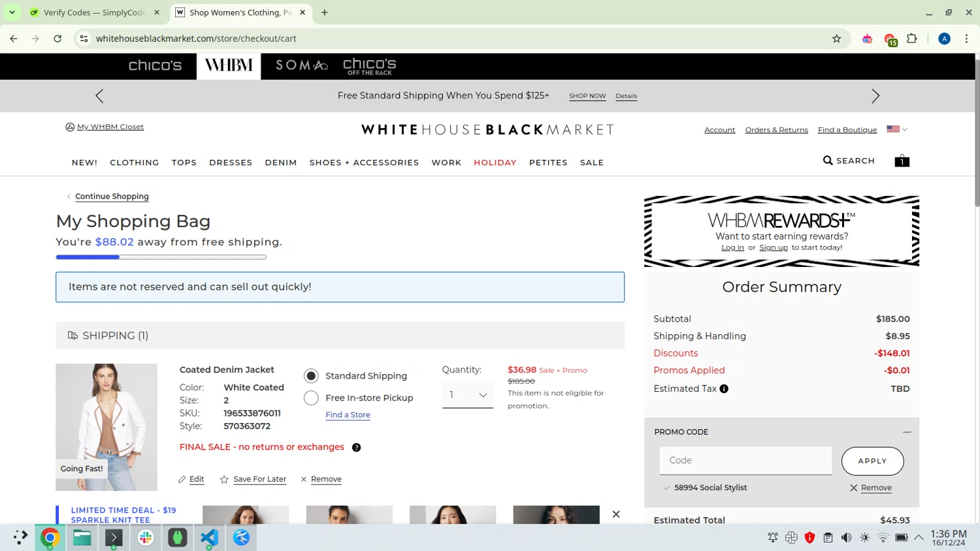Open Slack from the taskbar

click(146, 537)
